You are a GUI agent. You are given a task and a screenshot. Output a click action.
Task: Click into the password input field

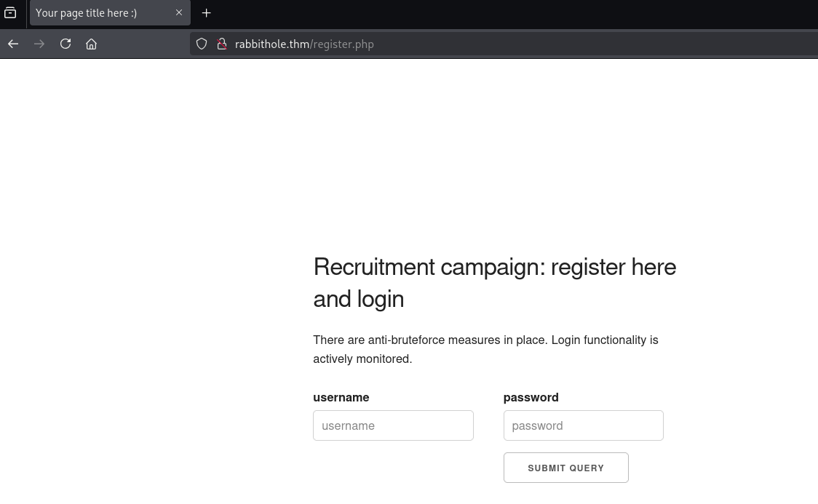click(583, 425)
